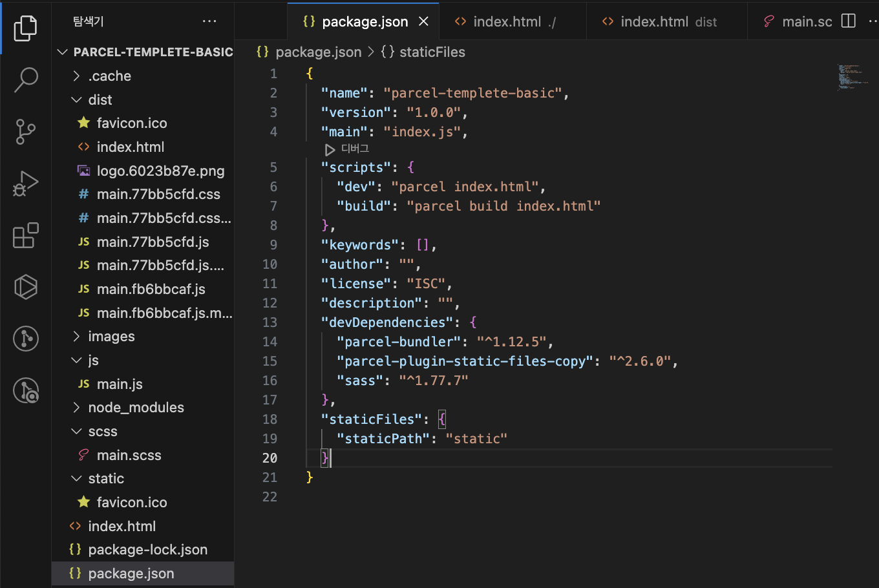Open main.77bb5cfd.css file
The height and width of the screenshot is (588, 879).
click(143, 194)
